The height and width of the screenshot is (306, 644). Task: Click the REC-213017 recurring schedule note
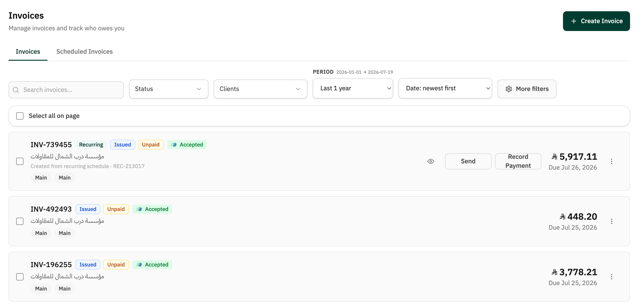88,166
